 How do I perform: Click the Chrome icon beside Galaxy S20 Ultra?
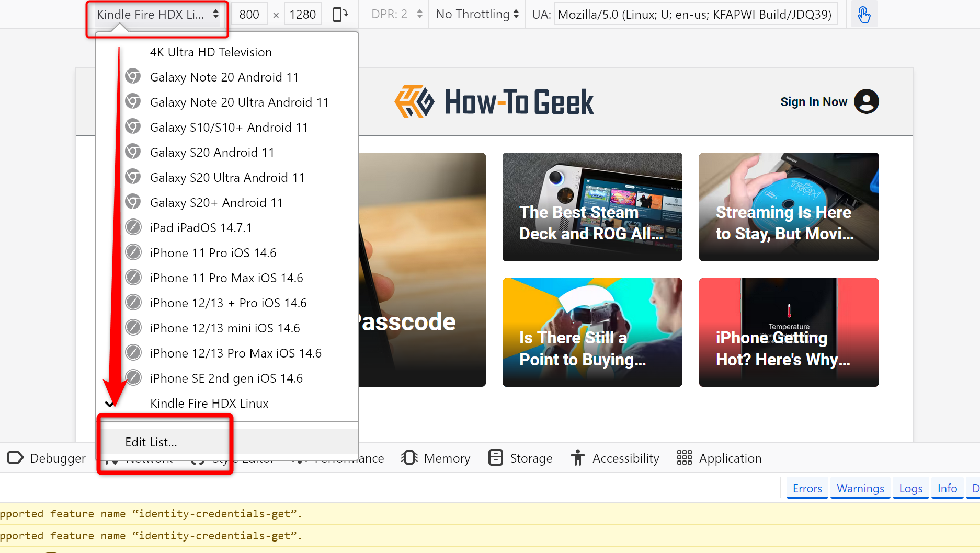pos(133,177)
